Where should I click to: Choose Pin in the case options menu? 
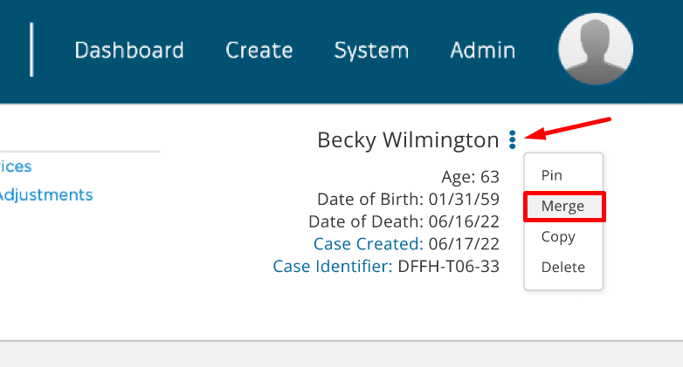coord(551,175)
